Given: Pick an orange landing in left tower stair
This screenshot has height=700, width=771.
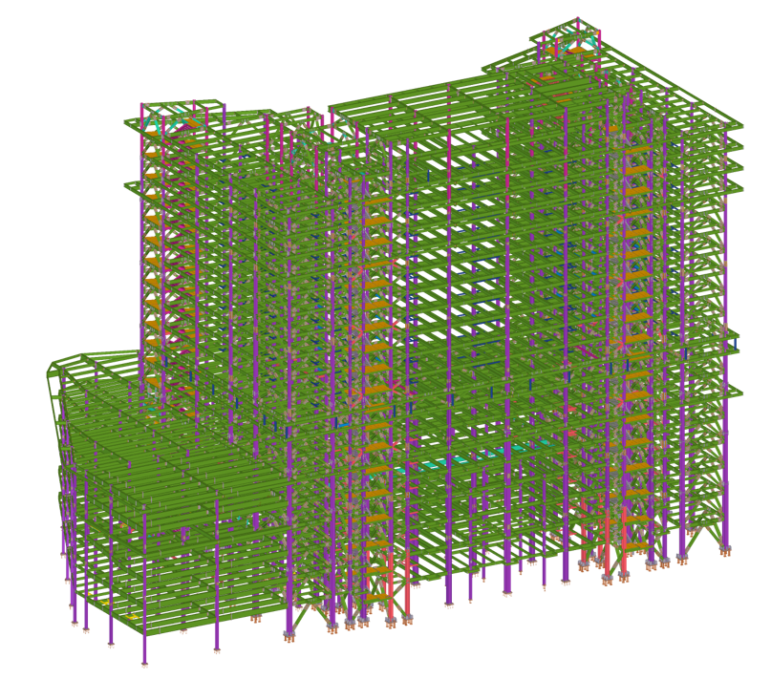Looking at the screenshot, I should (x=153, y=221).
